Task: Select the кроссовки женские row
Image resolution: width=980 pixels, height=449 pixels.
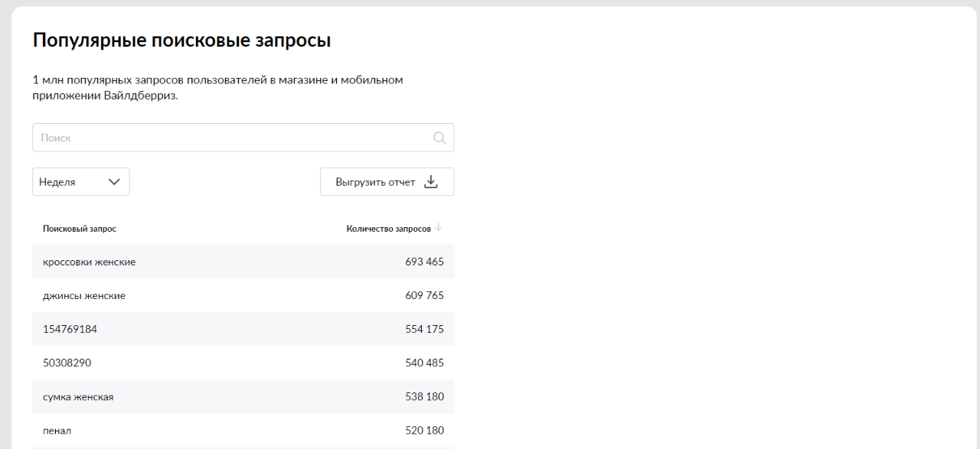Action: point(243,262)
